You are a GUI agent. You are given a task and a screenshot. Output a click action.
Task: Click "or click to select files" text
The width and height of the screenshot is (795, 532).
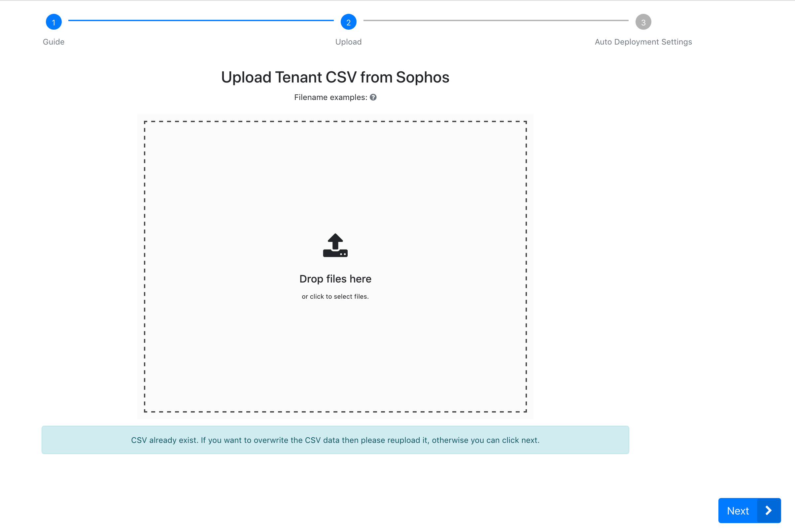(x=335, y=297)
